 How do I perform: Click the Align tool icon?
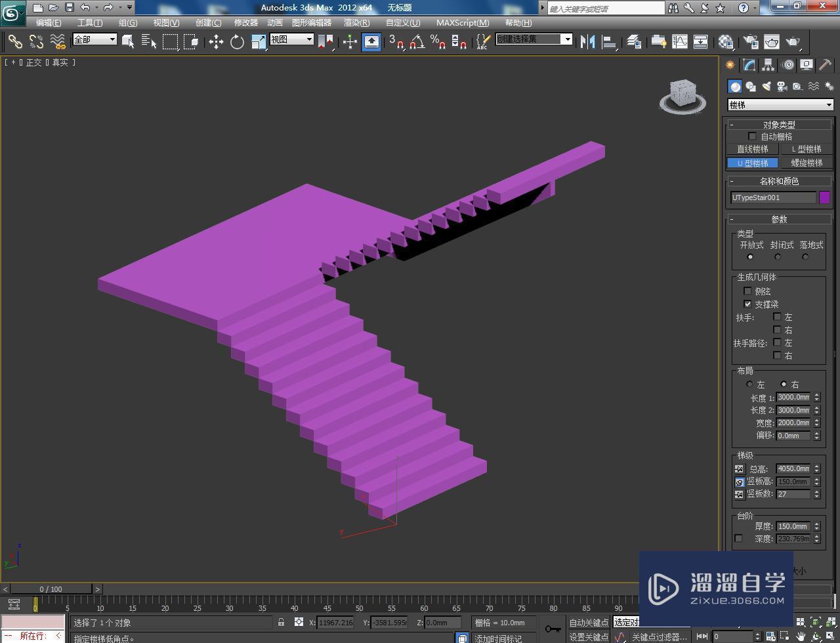(x=610, y=42)
